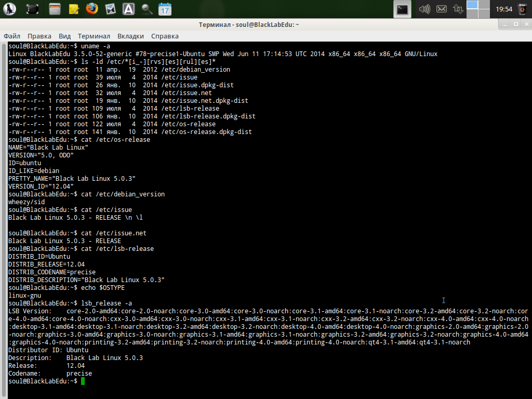Open the text editor 'A' launcher
The width and height of the screenshot is (532, 399).
(x=129, y=9)
